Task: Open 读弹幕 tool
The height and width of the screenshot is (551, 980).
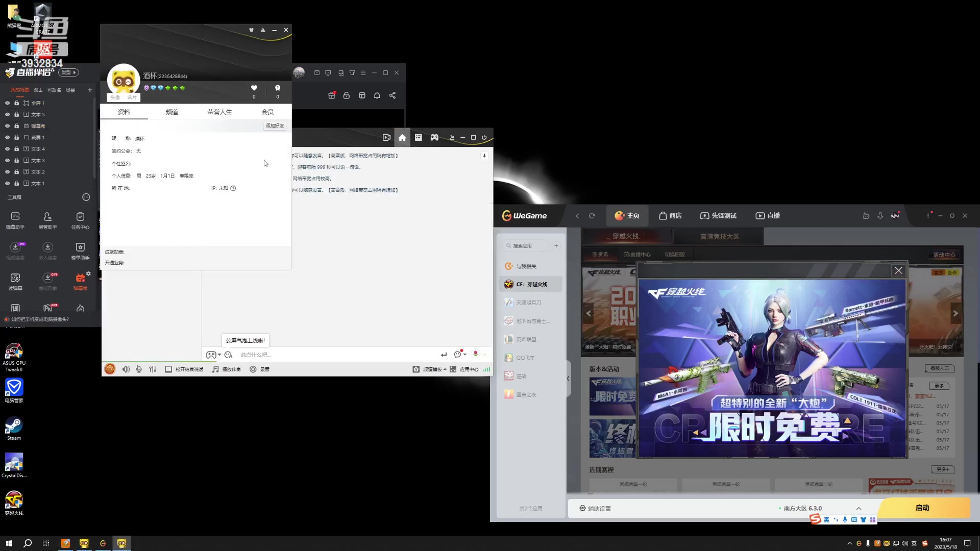Action: tap(15, 282)
